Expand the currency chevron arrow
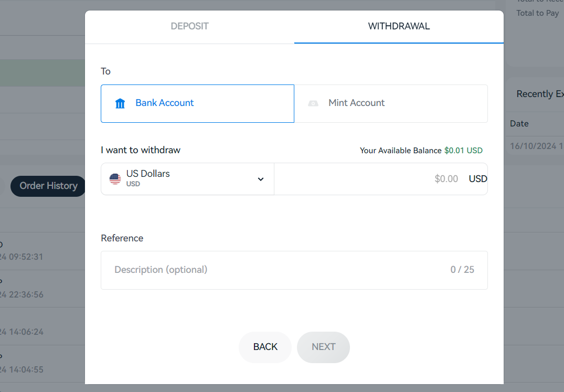 tap(261, 179)
